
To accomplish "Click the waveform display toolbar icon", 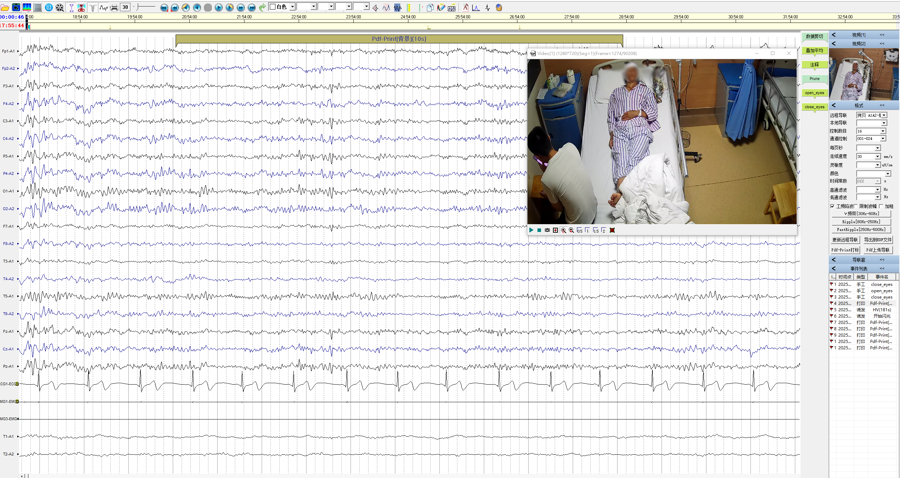I will point(103,7).
